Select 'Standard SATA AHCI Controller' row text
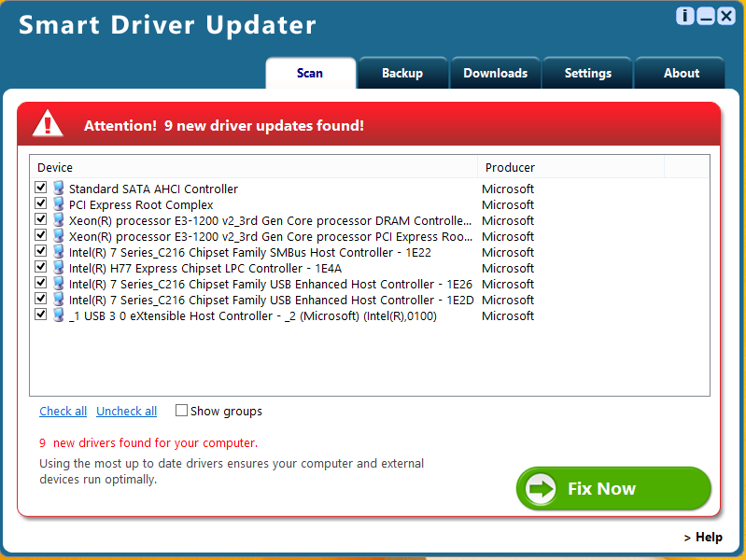746x560 pixels. tap(153, 189)
